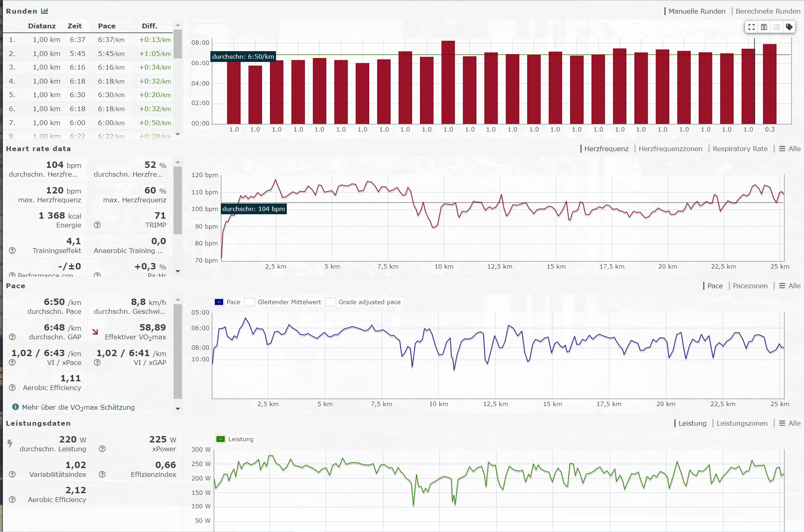Click the bar chart icon beside Runden
The width and height of the screenshot is (804, 532).
tap(44, 11)
